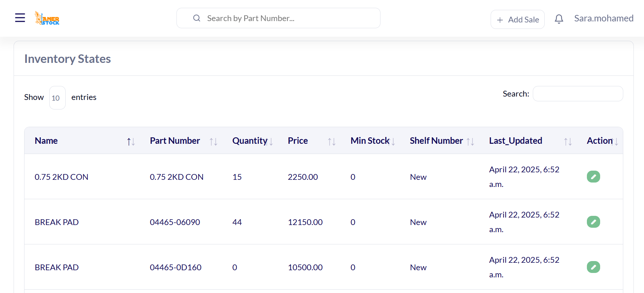Open the notifications bell
Image resolution: width=644 pixels, height=293 pixels.
(559, 19)
